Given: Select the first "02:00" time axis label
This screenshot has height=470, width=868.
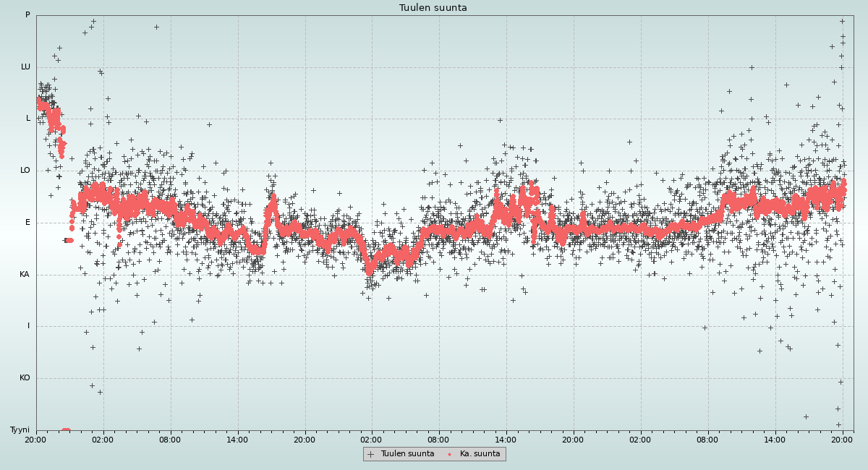Looking at the screenshot, I should (103, 439).
